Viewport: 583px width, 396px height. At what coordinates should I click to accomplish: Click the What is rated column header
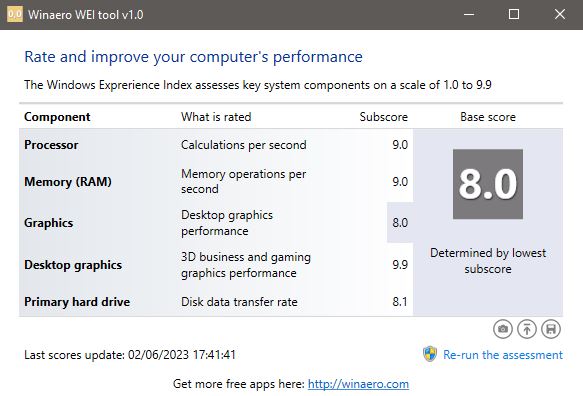[216, 117]
